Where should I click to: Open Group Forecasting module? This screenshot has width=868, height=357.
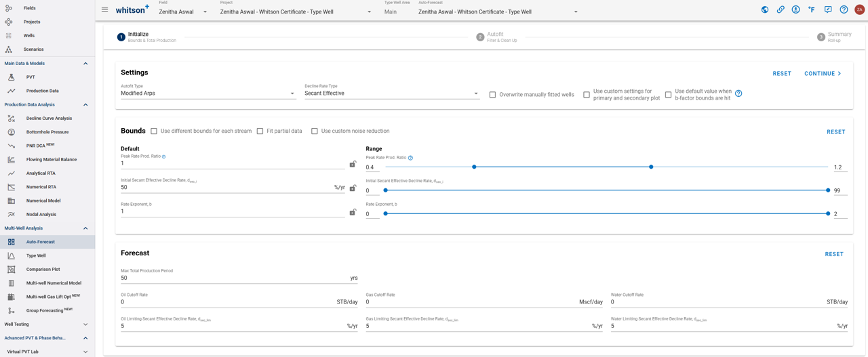click(47, 310)
